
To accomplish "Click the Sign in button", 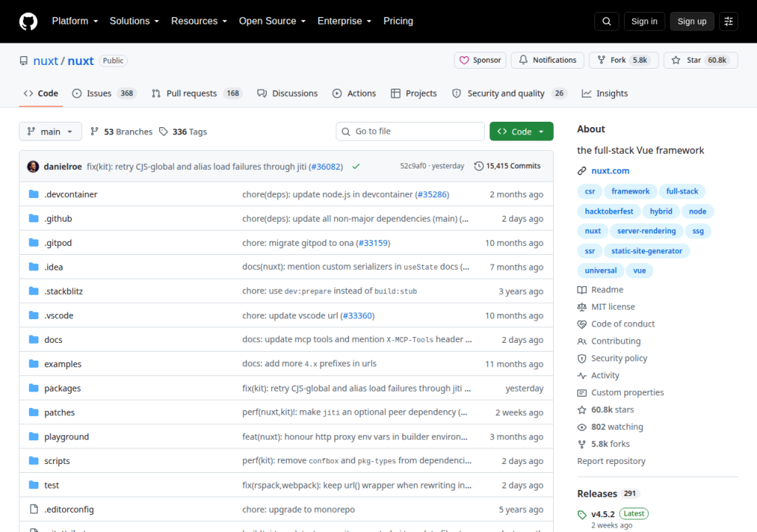I will point(644,21).
